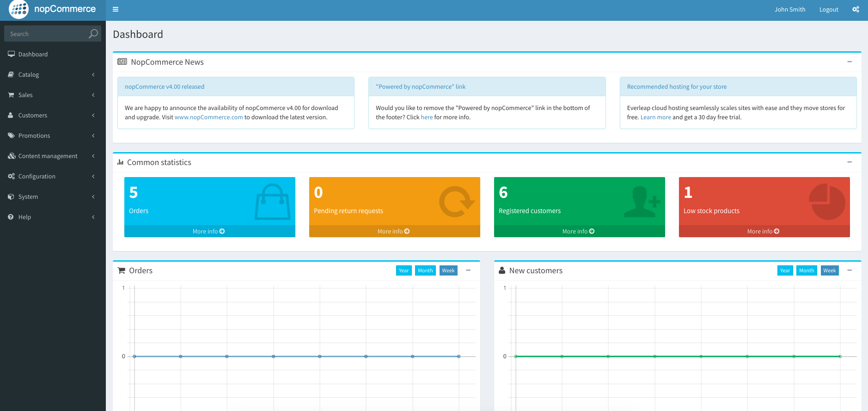Expand the System menu chevron

(x=93, y=196)
